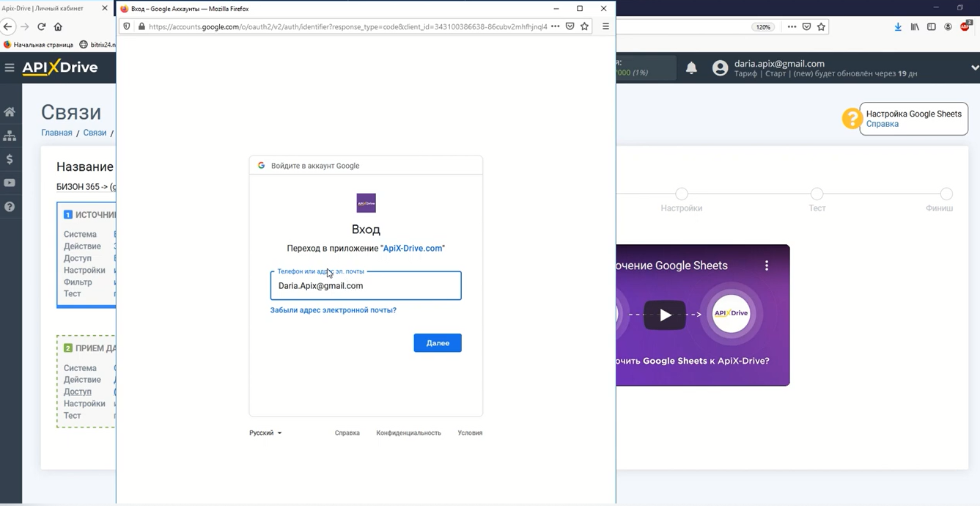Click the Pocket icon in main Firefox window
This screenshot has width=980, height=506.
[806, 27]
